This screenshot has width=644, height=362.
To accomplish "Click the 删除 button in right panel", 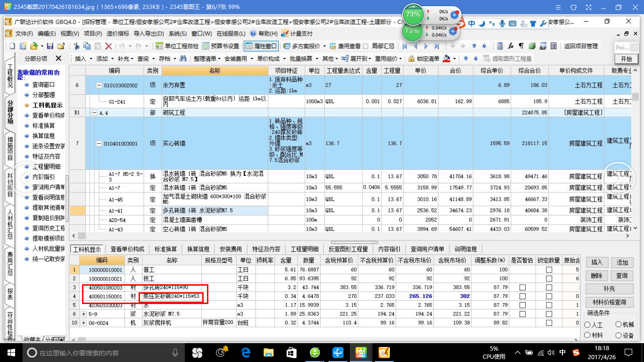I will pos(597,276).
